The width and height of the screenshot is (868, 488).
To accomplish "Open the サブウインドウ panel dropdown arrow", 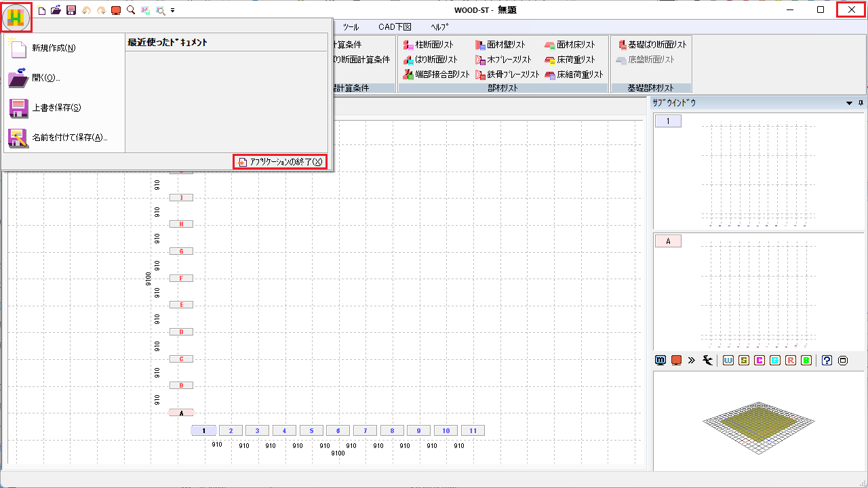I will click(849, 103).
